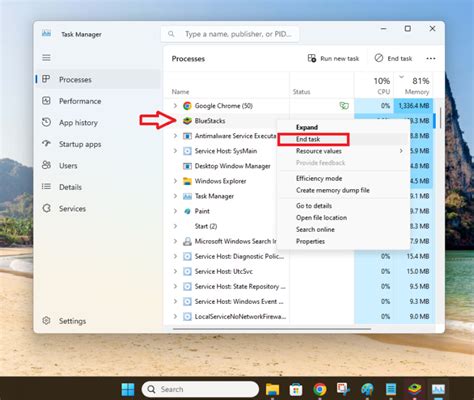Expand Service Host: Windows Event chevron
The image size is (474, 400).
pyautogui.click(x=175, y=301)
